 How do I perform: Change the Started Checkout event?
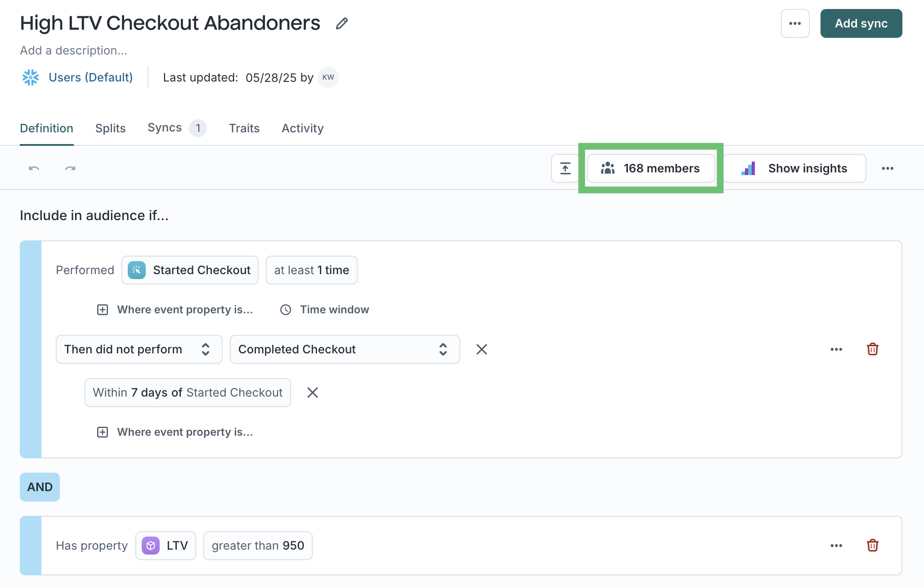coord(190,270)
